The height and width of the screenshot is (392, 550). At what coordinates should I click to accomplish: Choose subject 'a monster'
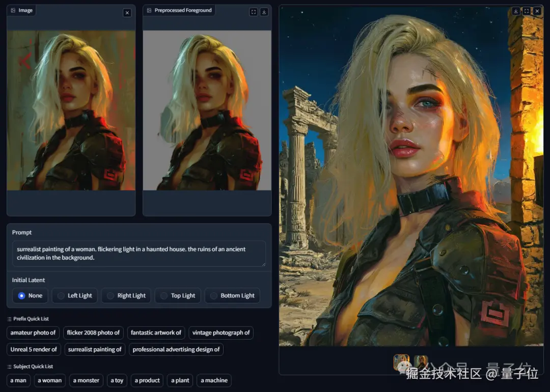pyautogui.click(x=86, y=380)
